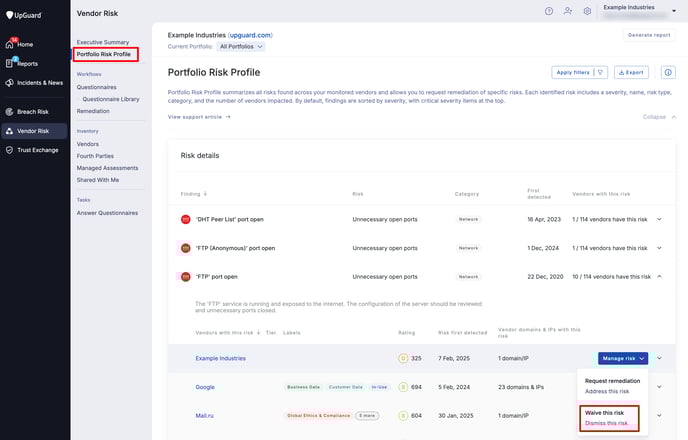Click Global Ethics & Compliance label
688x440 pixels.
click(x=319, y=415)
